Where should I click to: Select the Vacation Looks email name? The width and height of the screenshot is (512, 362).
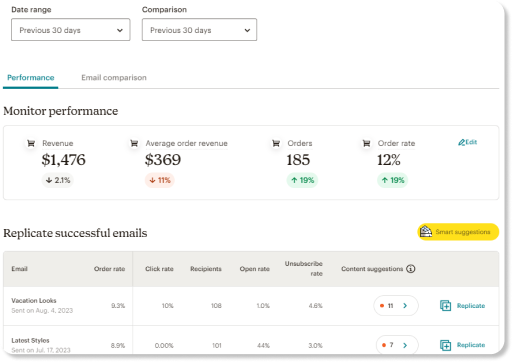[34, 300]
